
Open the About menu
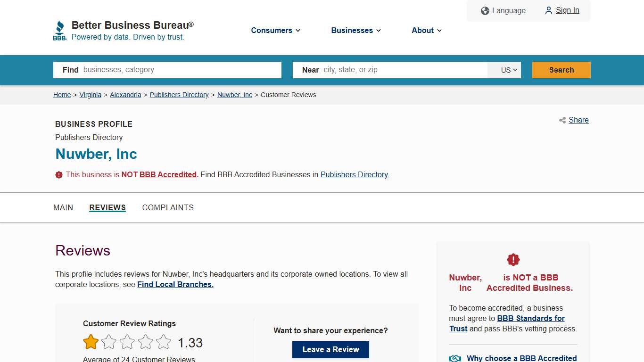coord(426,30)
